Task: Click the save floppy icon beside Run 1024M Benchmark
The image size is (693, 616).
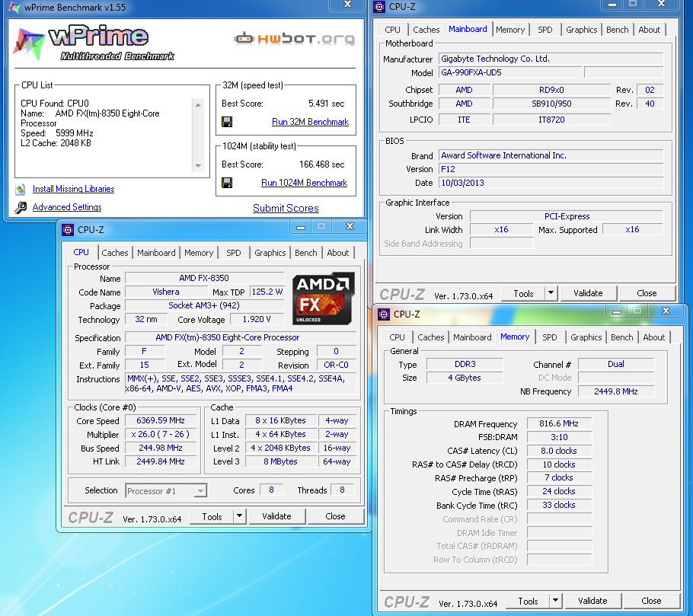Action: click(227, 183)
